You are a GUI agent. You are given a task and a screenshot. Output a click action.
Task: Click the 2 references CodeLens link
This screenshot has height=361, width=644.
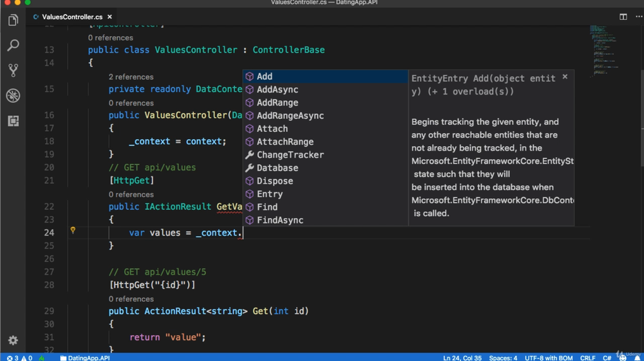point(131,77)
